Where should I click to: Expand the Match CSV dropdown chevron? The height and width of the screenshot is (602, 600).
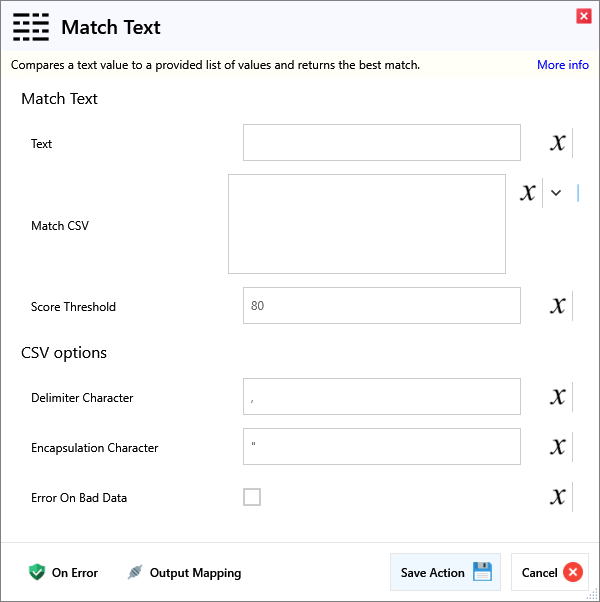click(x=556, y=192)
